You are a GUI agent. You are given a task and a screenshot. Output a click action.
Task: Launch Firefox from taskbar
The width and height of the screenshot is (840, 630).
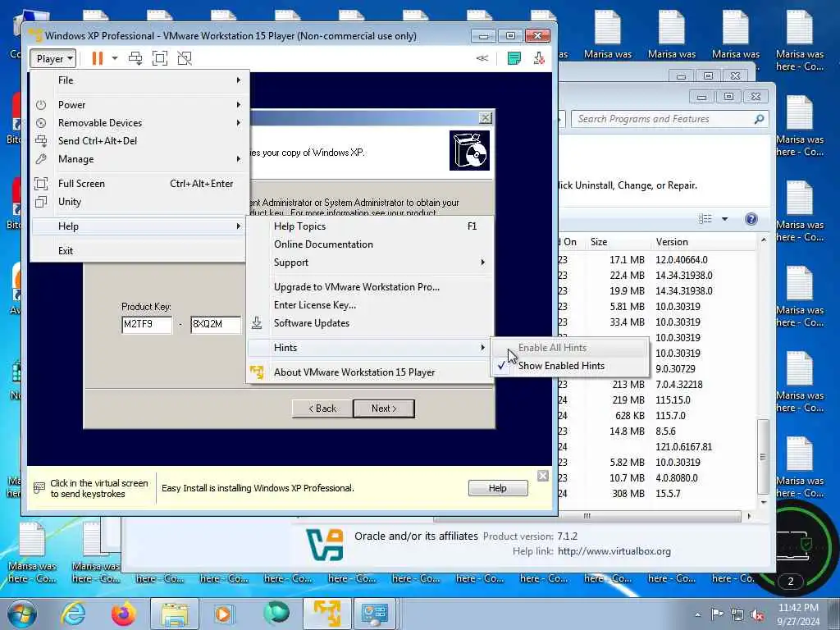(124, 614)
